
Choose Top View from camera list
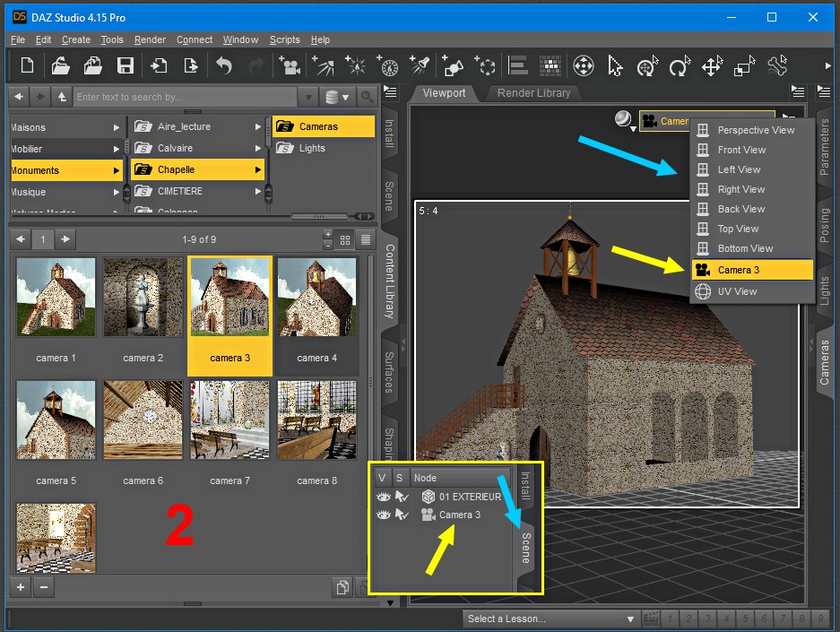pos(753,229)
